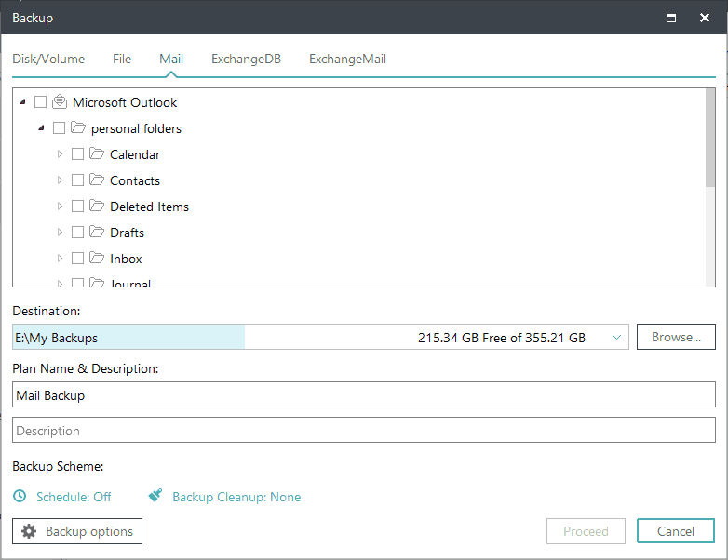Click the Backup Cleanup brush icon

click(x=155, y=497)
